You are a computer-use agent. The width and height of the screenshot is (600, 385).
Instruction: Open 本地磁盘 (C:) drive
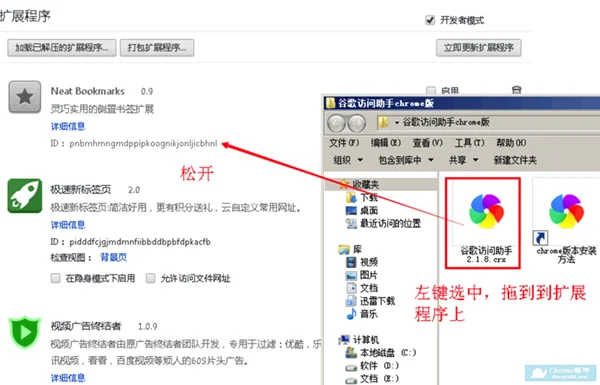tap(381, 352)
